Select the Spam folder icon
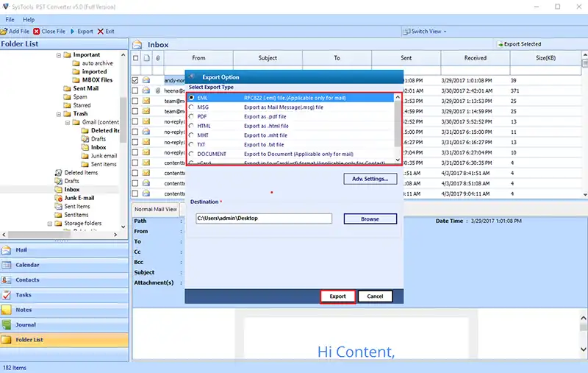588x373 pixels. click(x=67, y=97)
